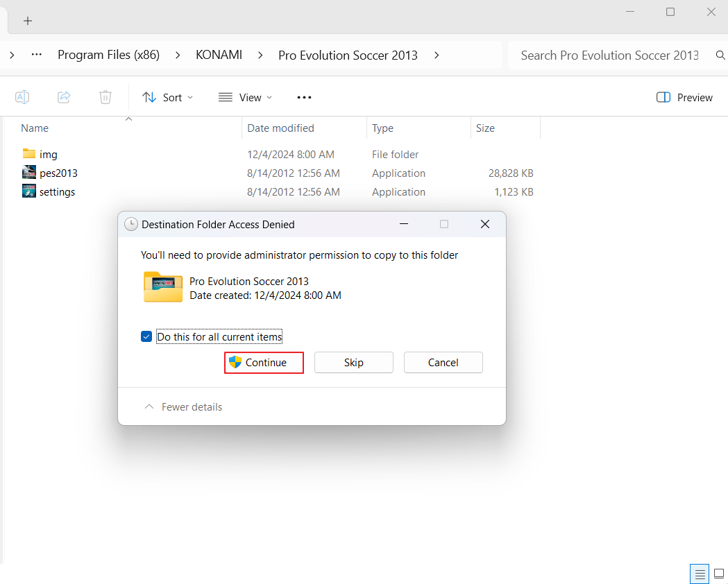Viewport: 728px width, 584px height.
Task: Select the pes2013 application icon
Action: [28, 173]
